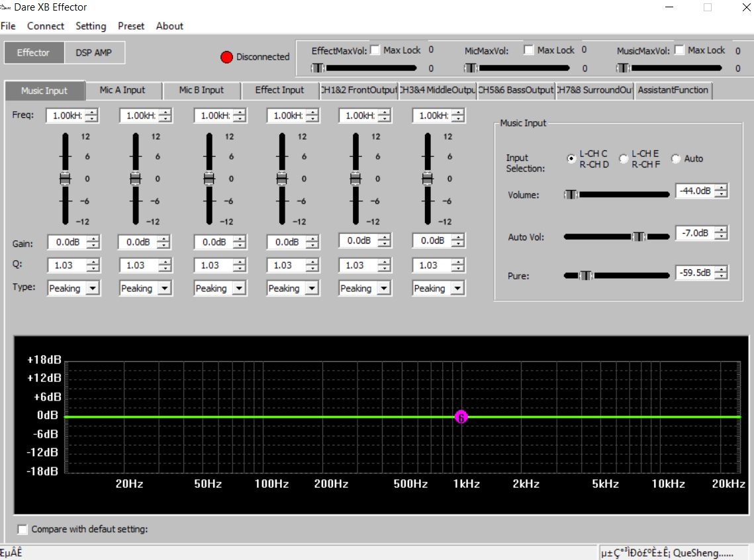The height and width of the screenshot is (560, 754).
Task: Click Volume -44.0dB value field
Action: tap(695, 191)
